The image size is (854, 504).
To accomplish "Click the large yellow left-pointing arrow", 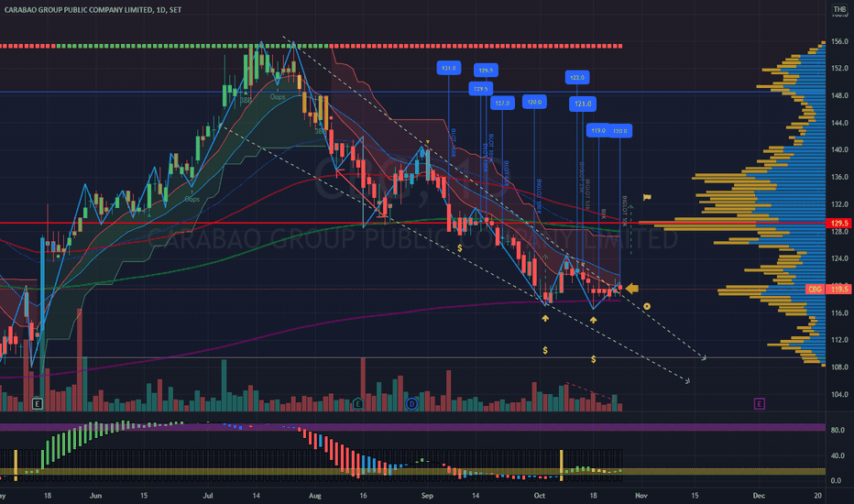I will 631,289.
